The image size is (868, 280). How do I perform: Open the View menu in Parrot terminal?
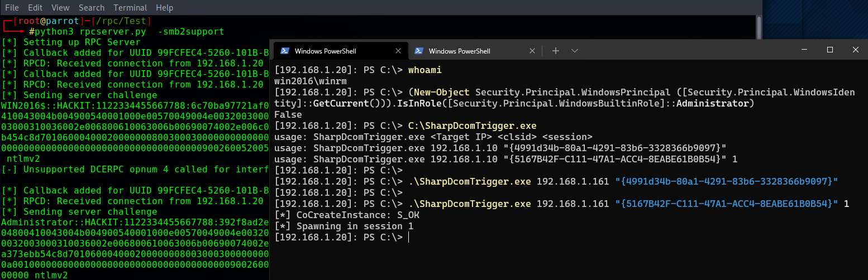click(60, 8)
